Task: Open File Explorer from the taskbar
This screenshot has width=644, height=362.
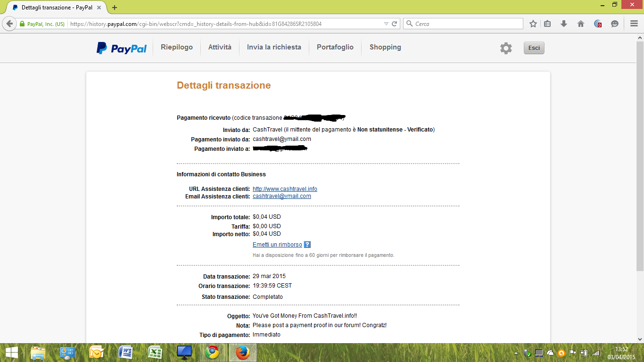Action: coord(38,353)
